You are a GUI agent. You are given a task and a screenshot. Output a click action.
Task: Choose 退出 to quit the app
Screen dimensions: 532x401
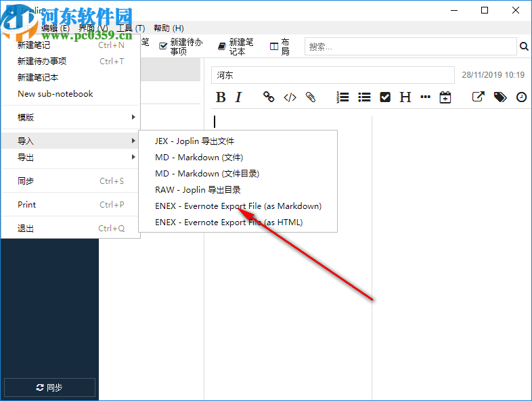(x=70, y=229)
